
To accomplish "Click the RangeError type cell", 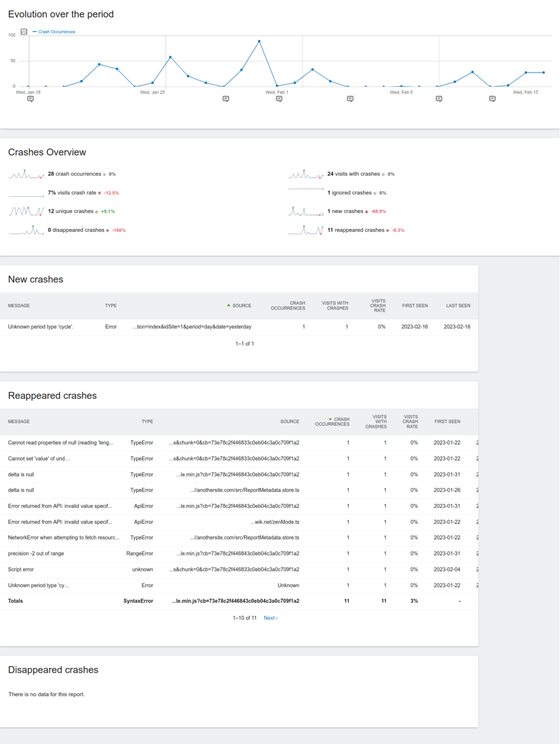I will tap(140, 554).
